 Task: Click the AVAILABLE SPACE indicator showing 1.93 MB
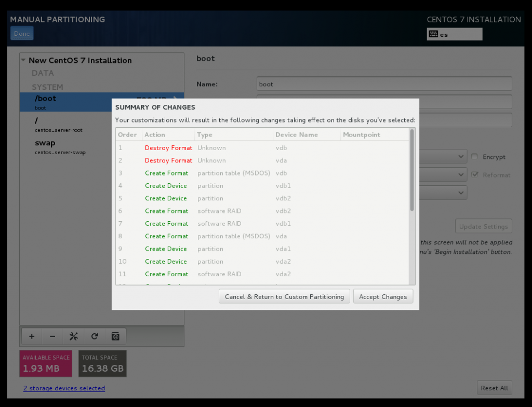coord(45,363)
